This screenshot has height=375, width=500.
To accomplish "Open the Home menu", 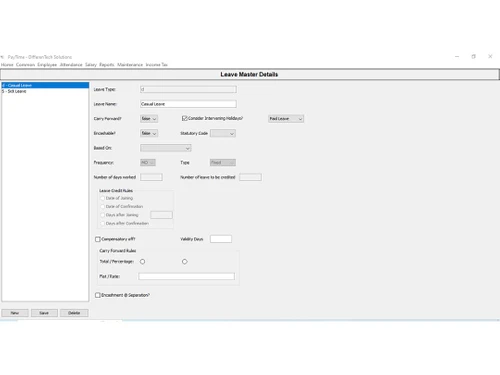I will 7,65.
